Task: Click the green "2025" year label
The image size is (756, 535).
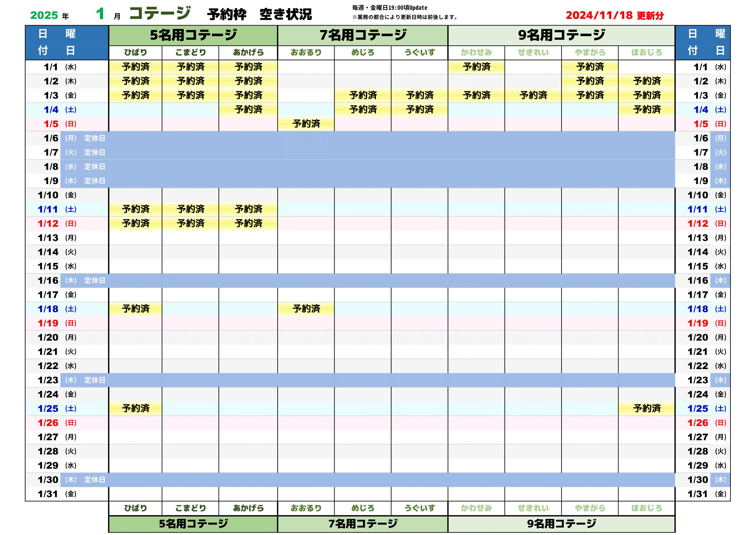Action: point(44,16)
